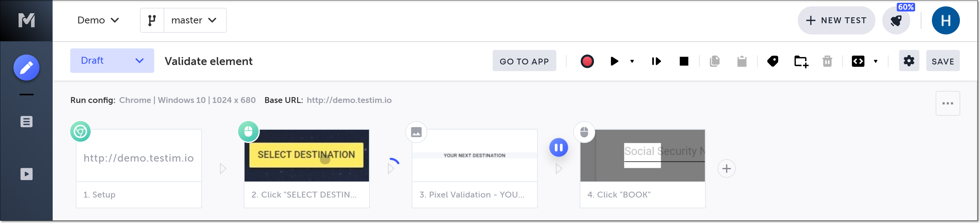Expand the play options arrow
Screen dimensions: 980x223
point(632,61)
